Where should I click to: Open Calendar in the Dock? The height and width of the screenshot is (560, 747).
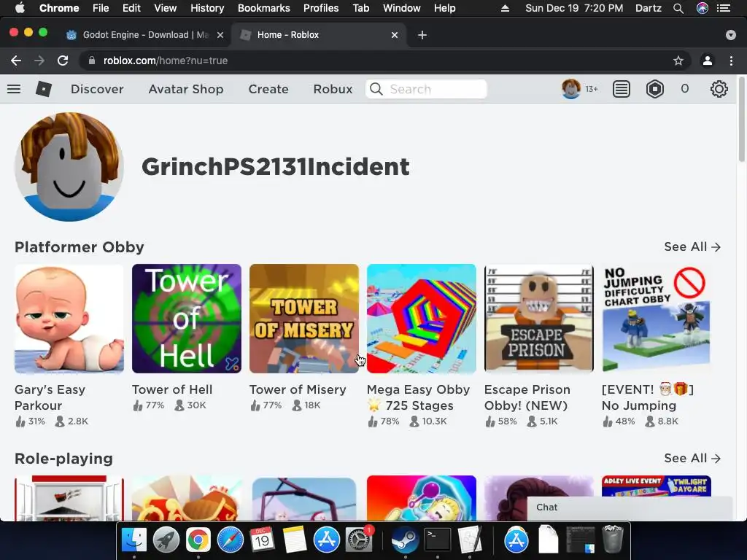pyautogui.click(x=262, y=540)
